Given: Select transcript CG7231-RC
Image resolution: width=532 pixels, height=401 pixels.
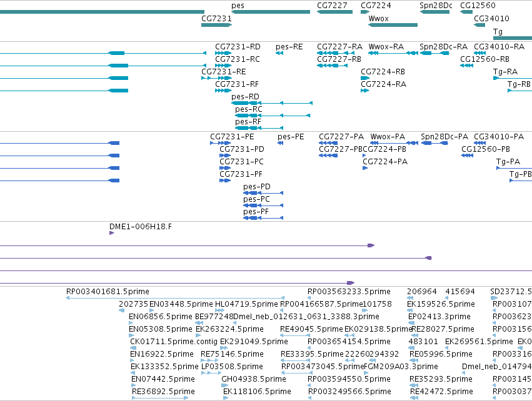Looking at the screenshot, I should point(238,59).
